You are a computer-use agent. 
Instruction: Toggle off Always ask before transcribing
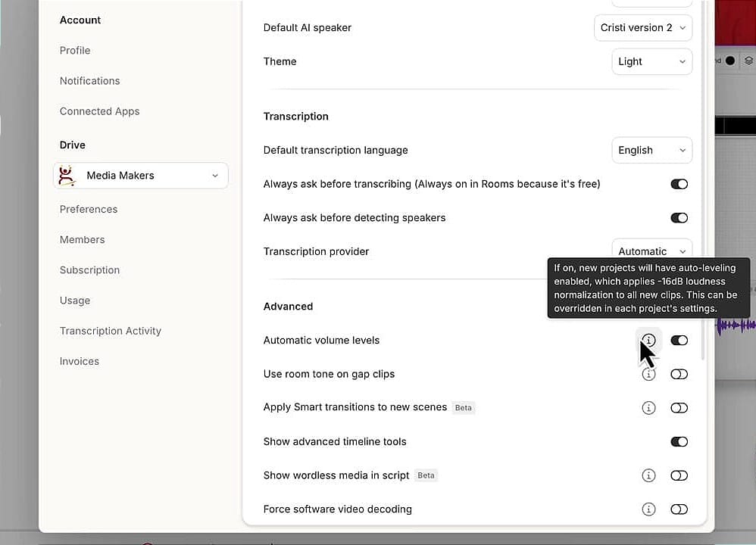point(679,184)
